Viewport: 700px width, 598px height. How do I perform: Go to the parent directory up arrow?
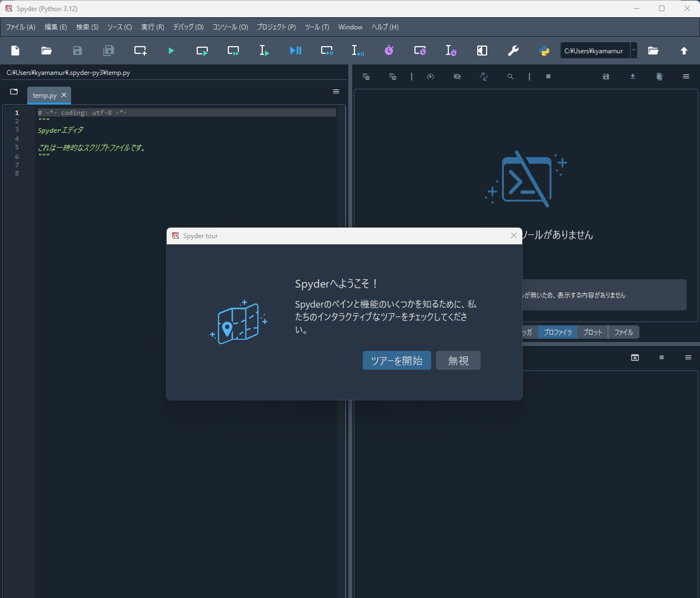[x=684, y=51]
